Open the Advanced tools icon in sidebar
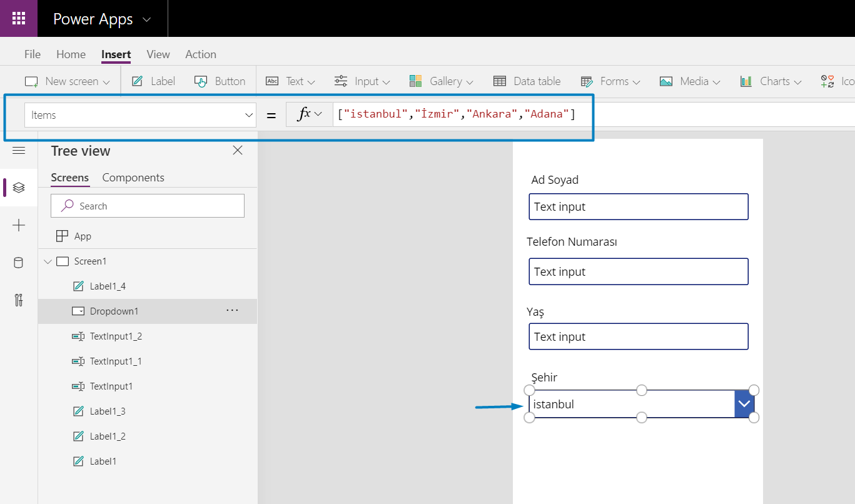This screenshot has width=855, height=504. [19, 300]
